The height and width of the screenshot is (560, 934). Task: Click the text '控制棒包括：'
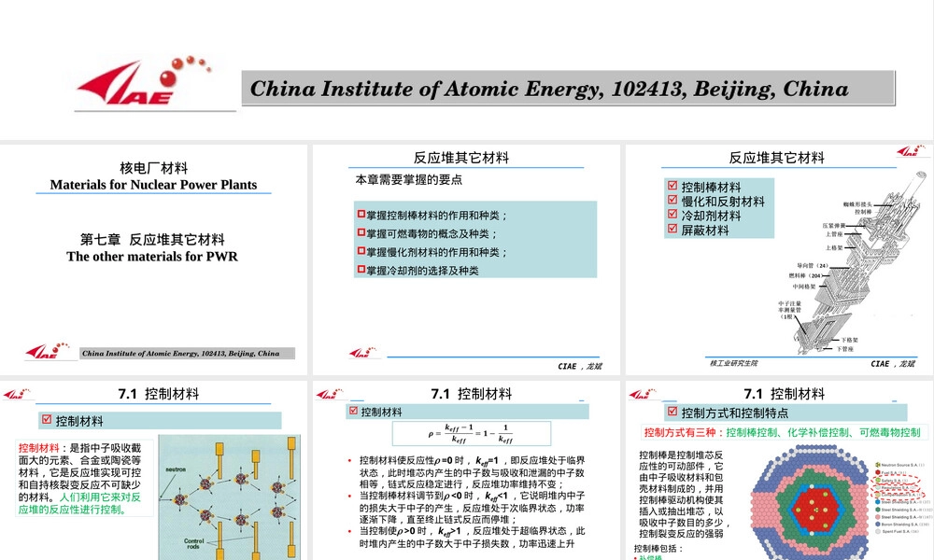coord(658,549)
